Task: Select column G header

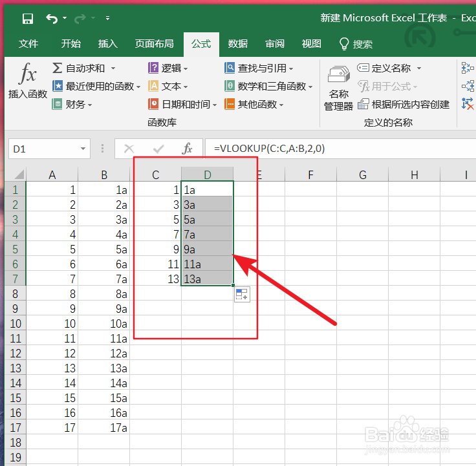Action: pos(362,175)
